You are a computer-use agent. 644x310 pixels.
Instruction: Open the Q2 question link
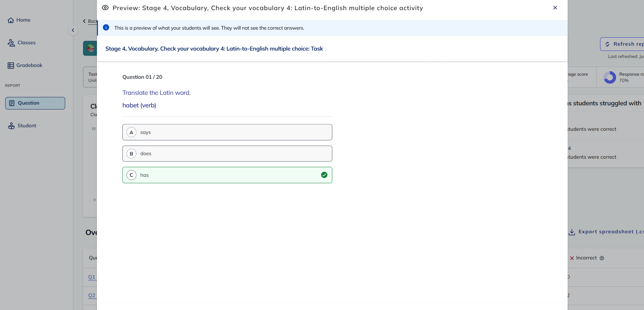pos(92,295)
